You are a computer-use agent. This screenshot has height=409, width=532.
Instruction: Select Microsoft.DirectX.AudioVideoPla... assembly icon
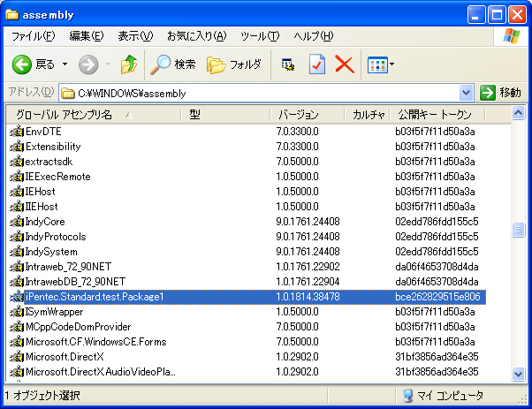pyautogui.click(x=17, y=372)
